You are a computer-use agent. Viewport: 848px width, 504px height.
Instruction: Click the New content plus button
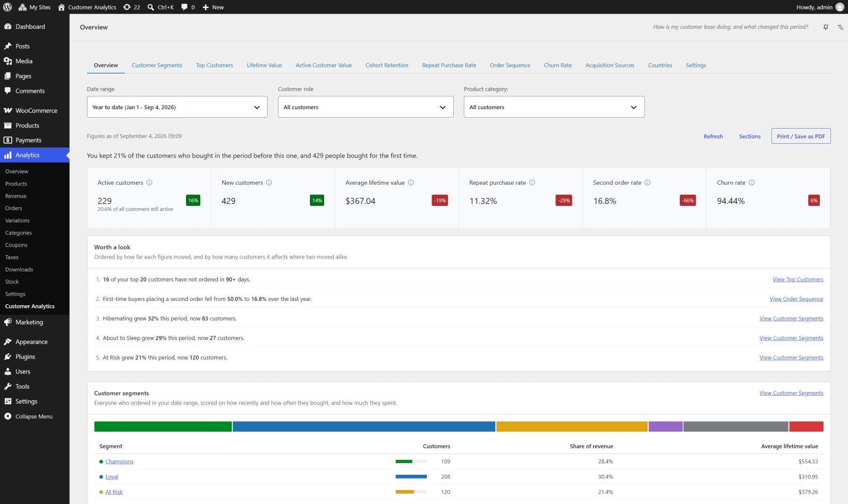pyautogui.click(x=213, y=7)
